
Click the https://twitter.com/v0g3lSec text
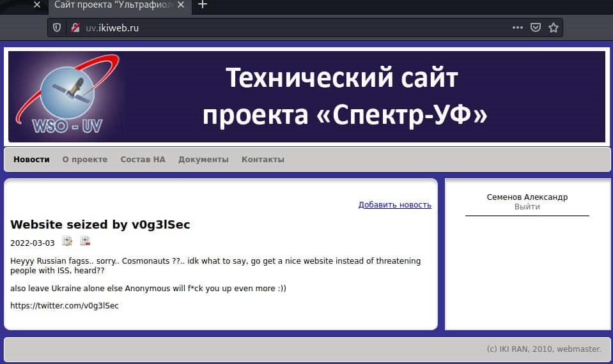(65, 306)
